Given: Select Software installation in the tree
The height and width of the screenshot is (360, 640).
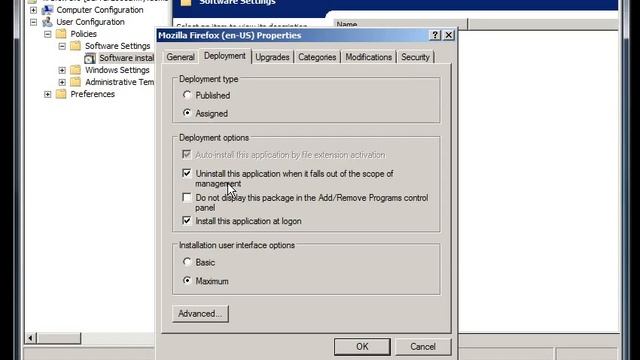Looking at the screenshot, I should [127, 58].
